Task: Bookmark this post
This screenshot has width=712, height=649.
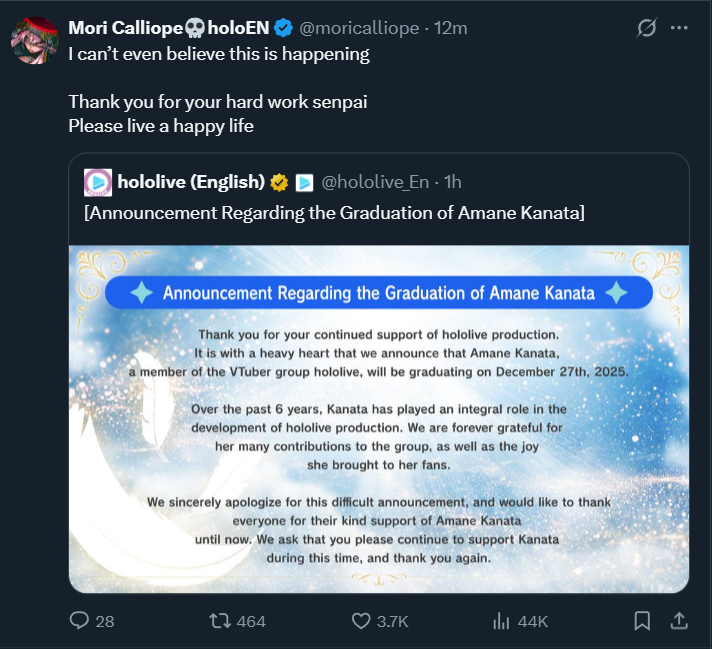Action: click(x=642, y=621)
